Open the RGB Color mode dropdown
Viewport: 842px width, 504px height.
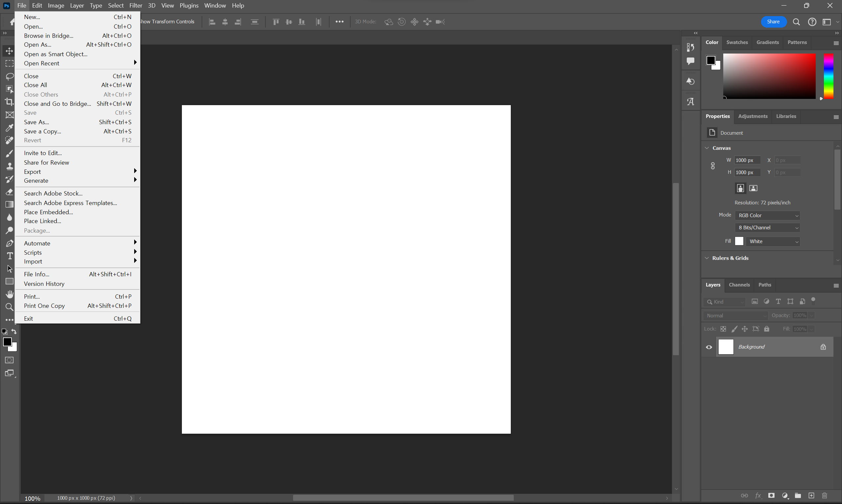767,215
